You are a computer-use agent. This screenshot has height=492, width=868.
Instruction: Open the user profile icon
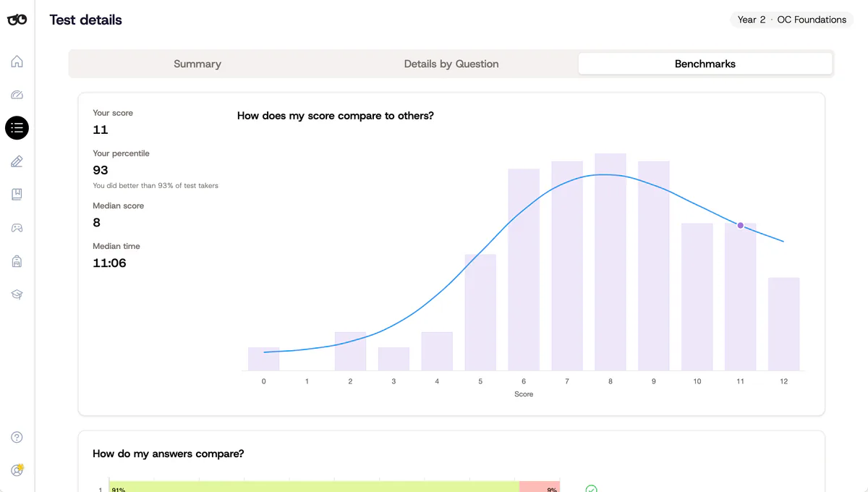pos(17,470)
